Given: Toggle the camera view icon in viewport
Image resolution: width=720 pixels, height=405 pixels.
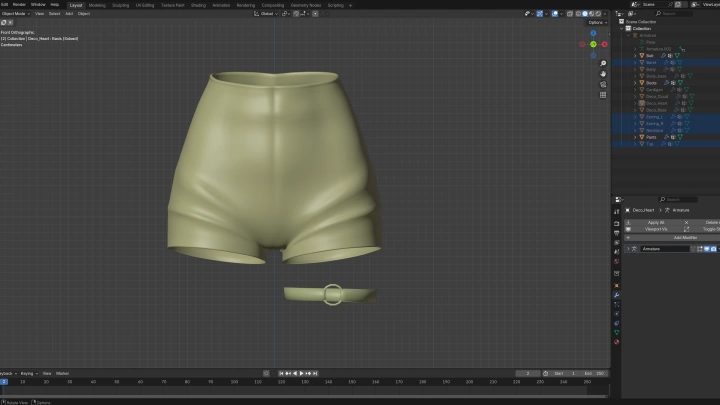Looking at the screenshot, I should (603, 84).
